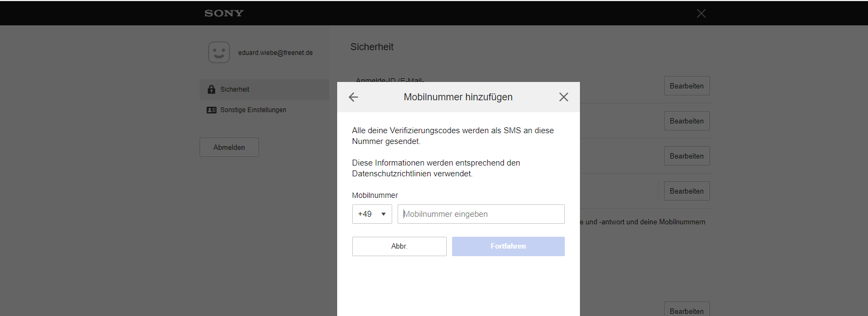Click the eduard.wiebe@freenet.de account email

click(275, 53)
